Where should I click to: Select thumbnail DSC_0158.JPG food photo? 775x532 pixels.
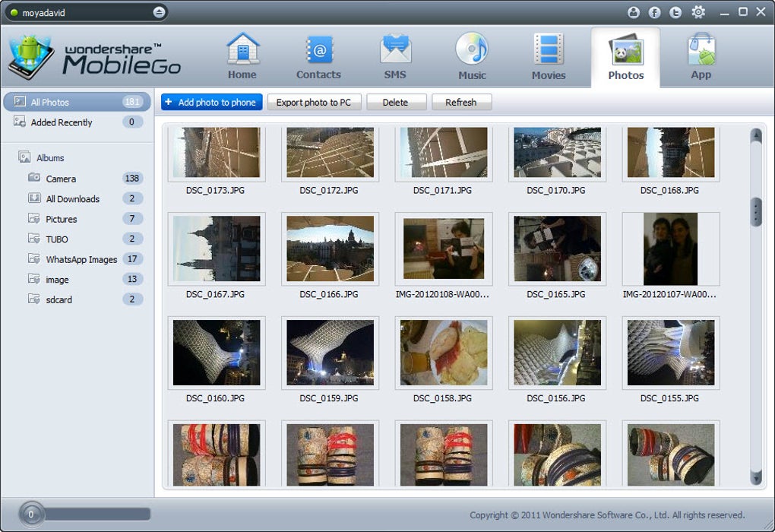[444, 353]
